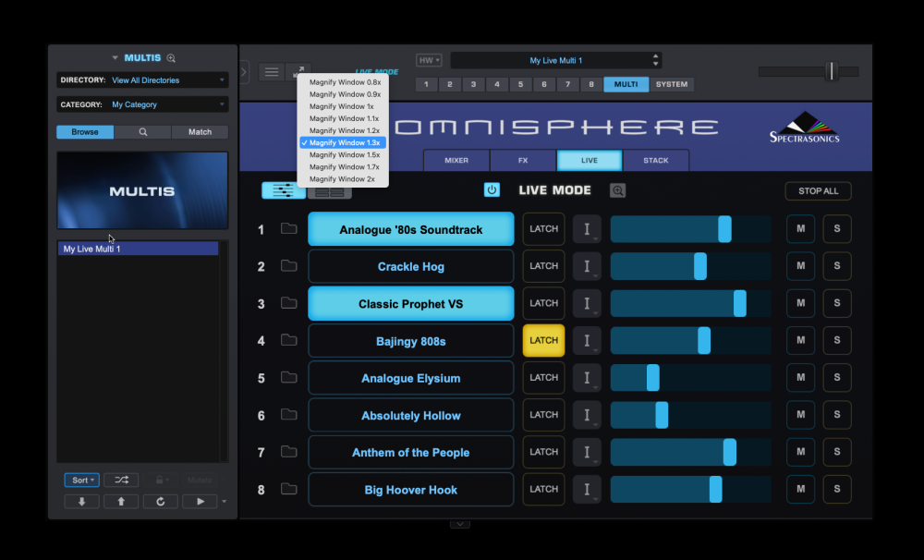Open the folder icon for slot 8

(288, 489)
